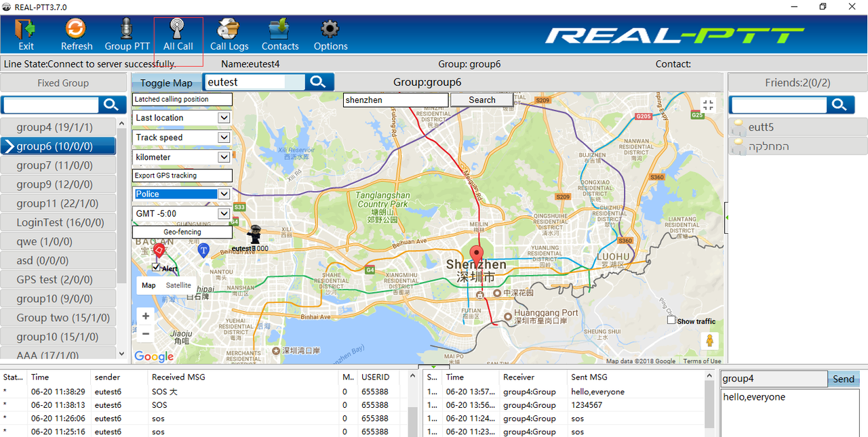Click the Geo-fencing button
This screenshot has height=437, width=868.
(x=182, y=232)
